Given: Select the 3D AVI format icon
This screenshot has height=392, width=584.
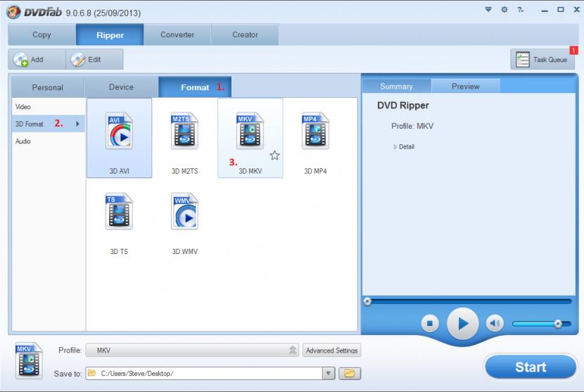Looking at the screenshot, I should pyautogui.click(x=119, y=130).
